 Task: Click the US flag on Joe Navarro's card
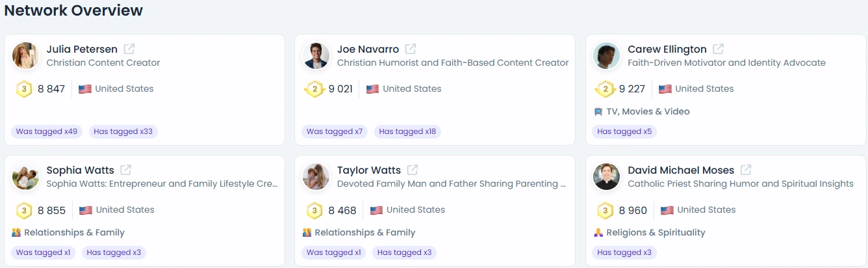click(372, 89)
